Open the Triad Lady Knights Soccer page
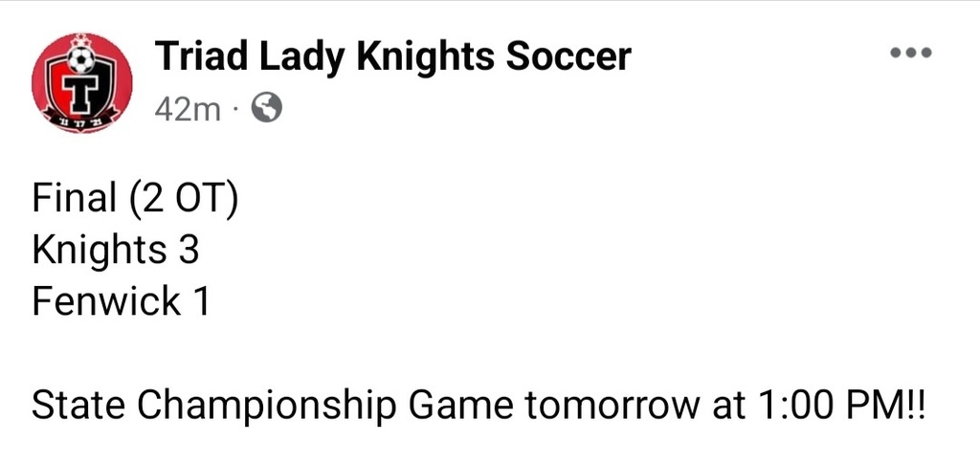The image size is (980, 464). point(393,56)
